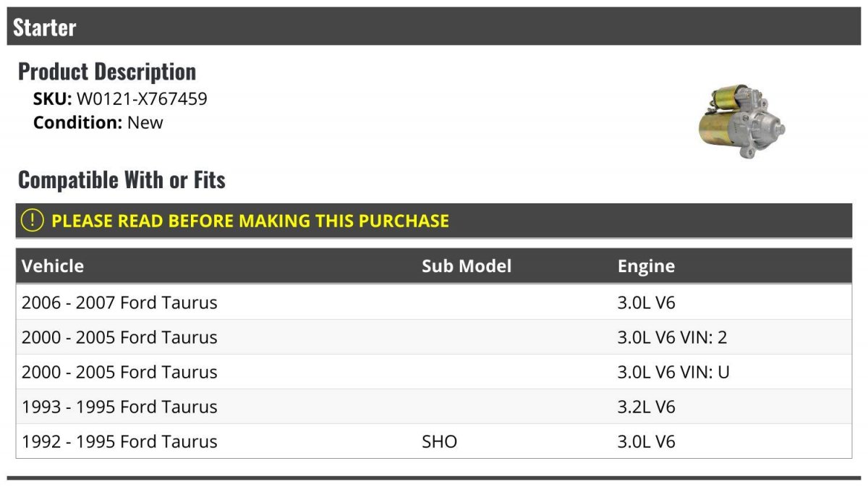The image size is (868, 487).
Task: Click the SKU number W0121-X767459
Action: [x=142, y=99]
